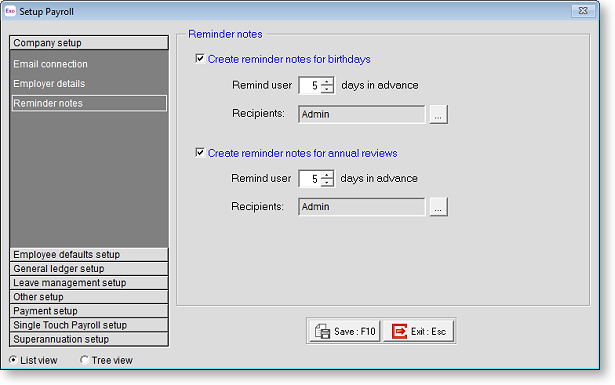The height and width of the screenshot is (385, 615).
Task: Open Email connection settings
Action: pos(50,64)
